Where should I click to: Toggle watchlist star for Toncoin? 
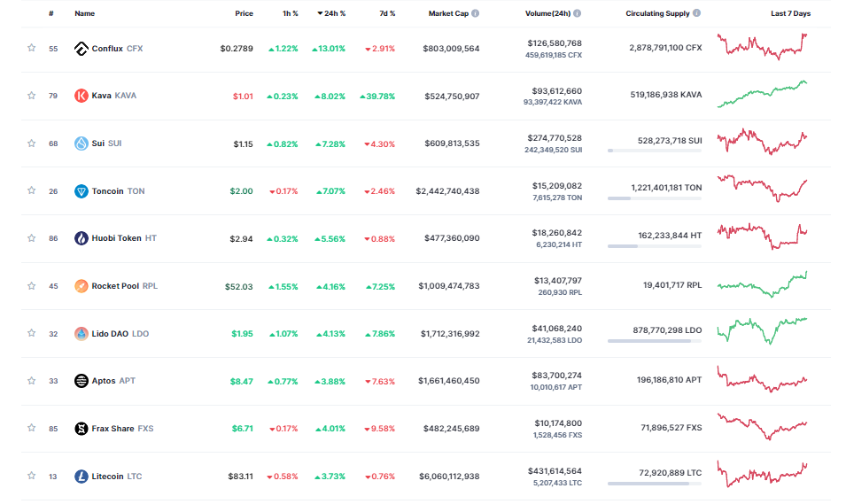31,190
